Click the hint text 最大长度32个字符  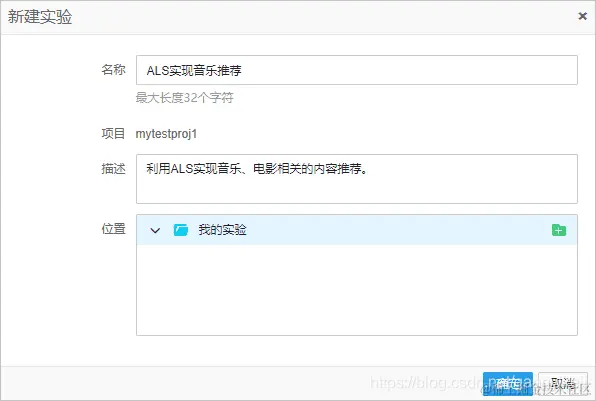[x=184, y=98]
